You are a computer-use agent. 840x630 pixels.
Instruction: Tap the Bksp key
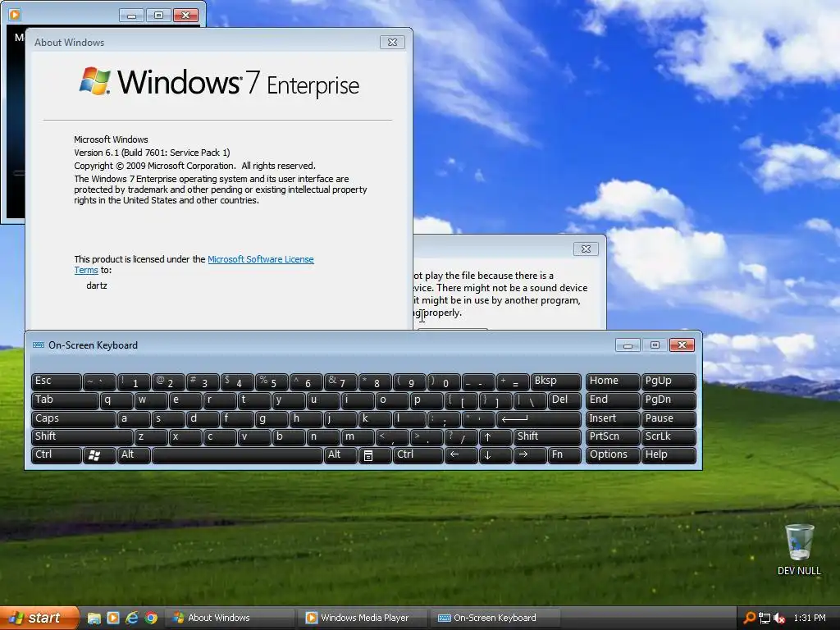556,381
